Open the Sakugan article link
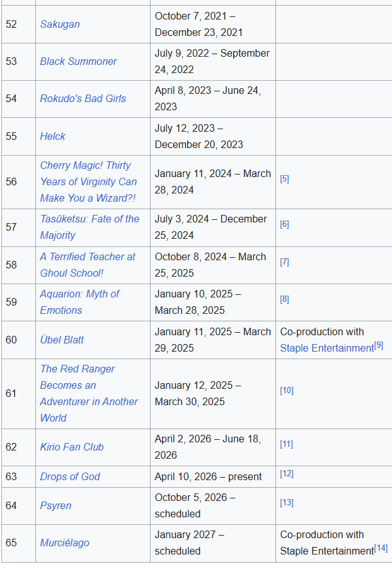The image size is (392, 569). [x=60, y=25]
